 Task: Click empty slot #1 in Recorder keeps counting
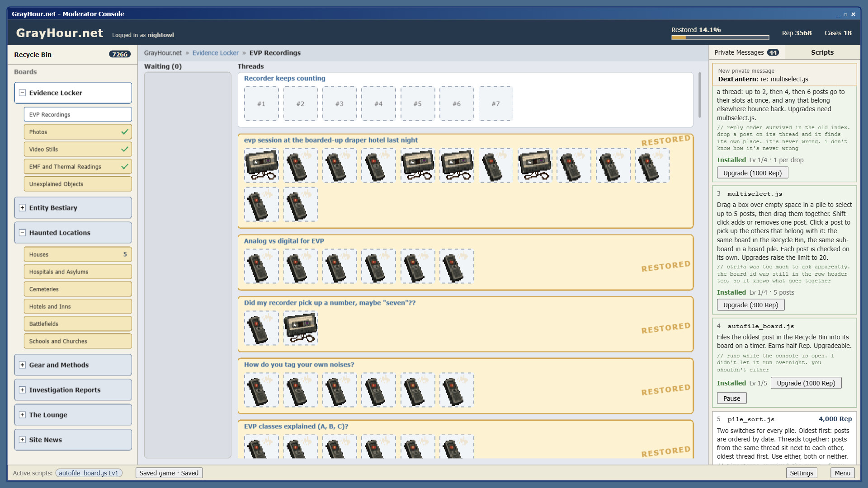261,103
